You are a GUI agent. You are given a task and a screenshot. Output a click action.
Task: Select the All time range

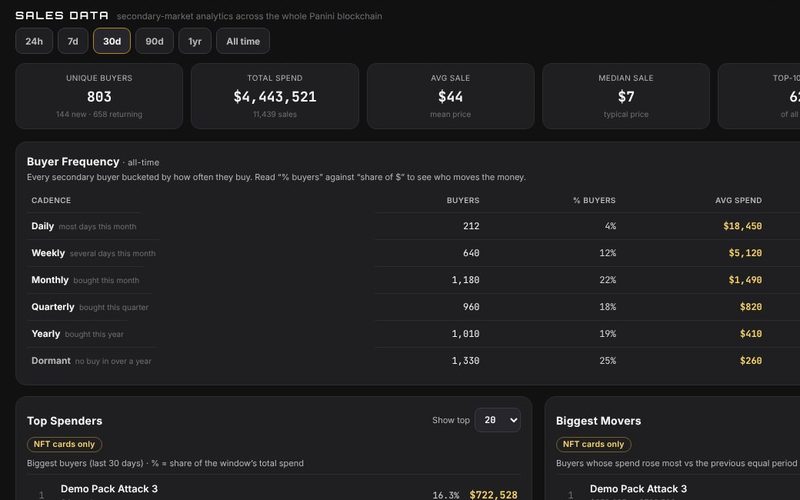point(243,41)
